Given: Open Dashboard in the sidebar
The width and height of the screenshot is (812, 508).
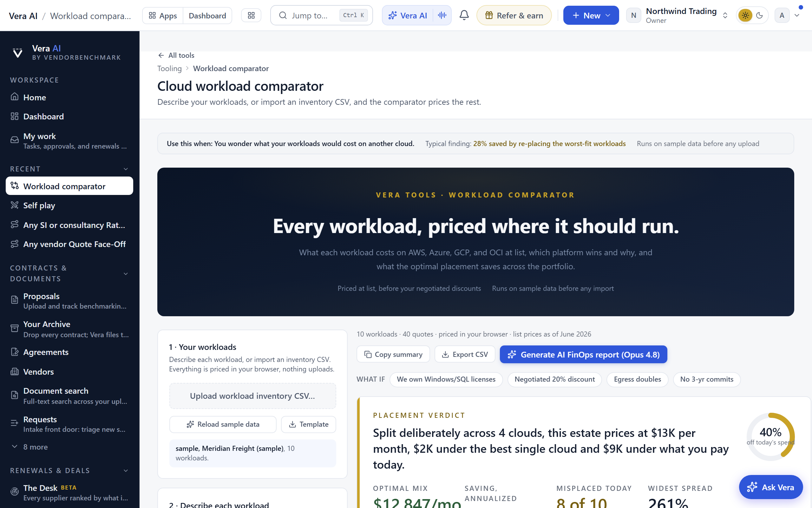Looking at the screenshot, I should point(69,117).
